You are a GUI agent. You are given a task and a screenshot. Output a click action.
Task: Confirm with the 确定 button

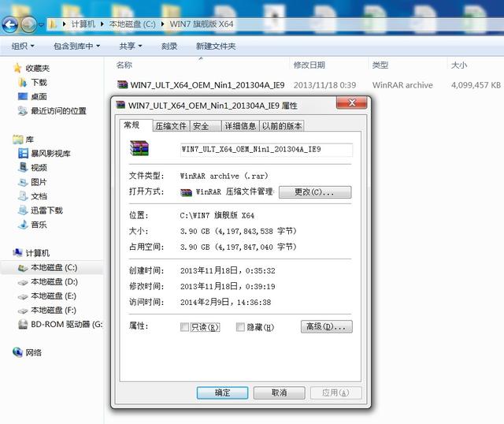(x=222, y=392)
